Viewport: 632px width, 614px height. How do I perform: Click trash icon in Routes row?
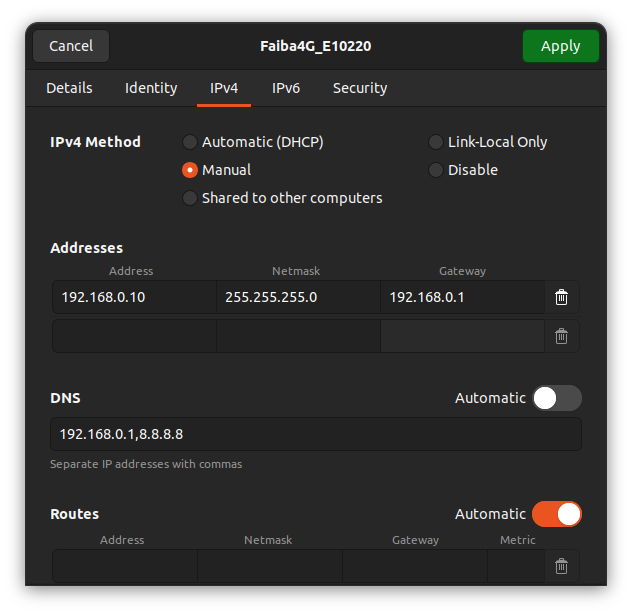pos(561,566)
